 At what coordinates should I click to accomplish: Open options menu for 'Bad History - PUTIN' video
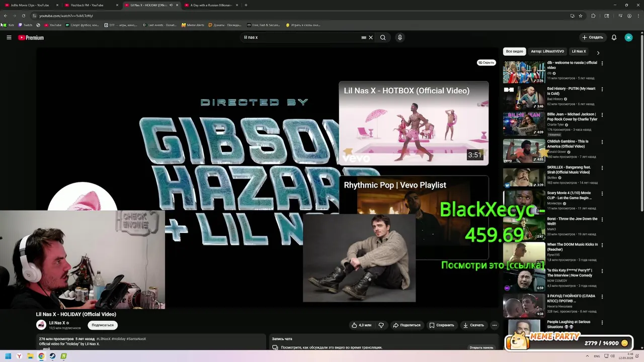pos(602,89)
